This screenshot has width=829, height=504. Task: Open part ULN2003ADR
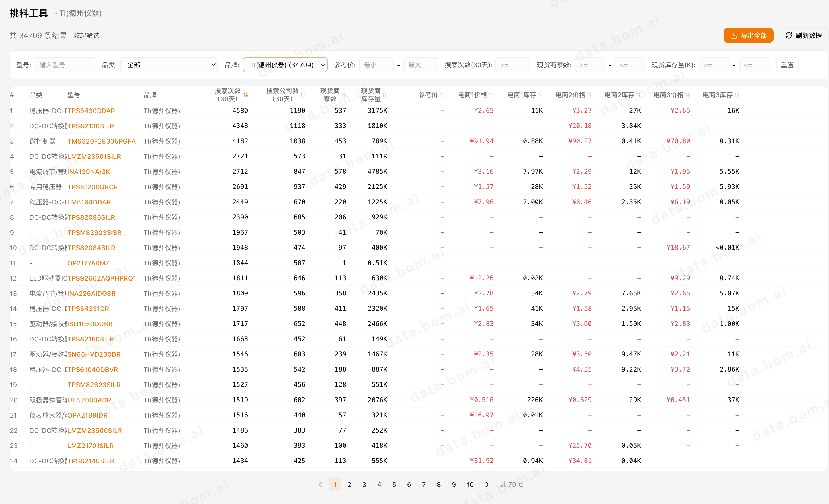click(x=89, y=400)
